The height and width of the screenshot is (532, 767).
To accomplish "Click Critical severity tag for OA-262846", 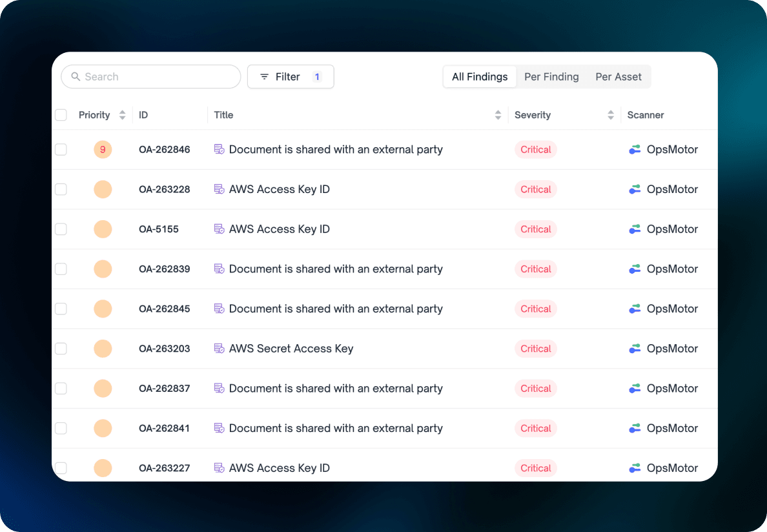I will [x=536, y=150].
